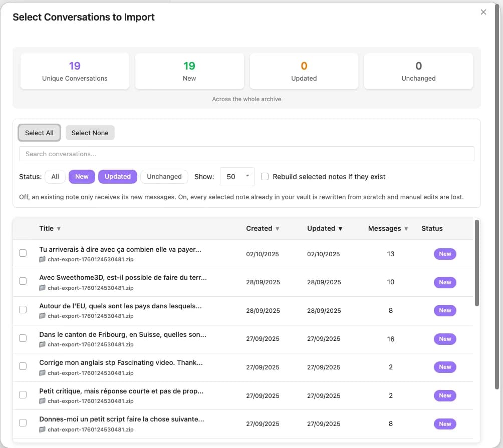The image size is (503, 448).
Task: Click the New badge on Donnes-moi row
Action: (x=445, y=424)
